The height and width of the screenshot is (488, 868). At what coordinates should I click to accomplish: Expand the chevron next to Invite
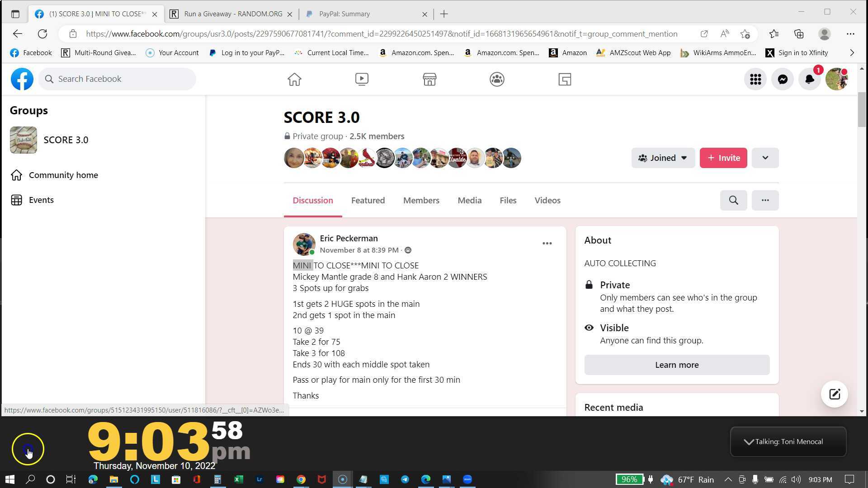pos(765,158)
